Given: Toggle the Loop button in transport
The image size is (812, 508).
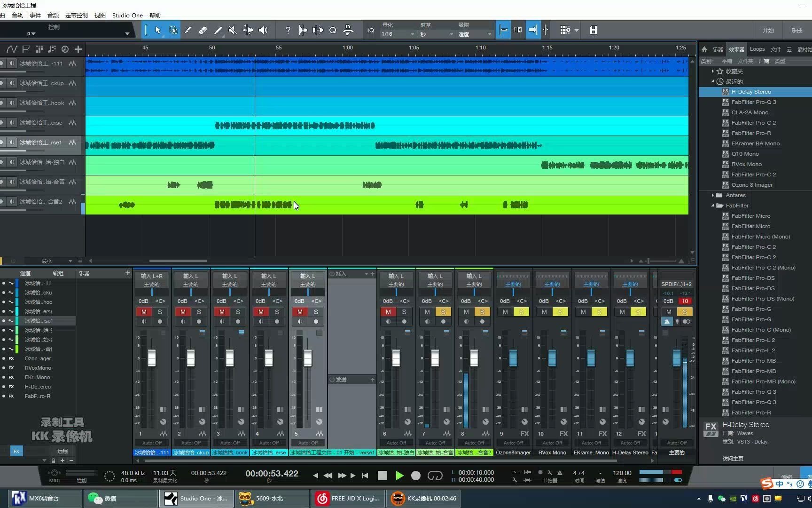Looking at the screenshot, I should coord(435,476).
